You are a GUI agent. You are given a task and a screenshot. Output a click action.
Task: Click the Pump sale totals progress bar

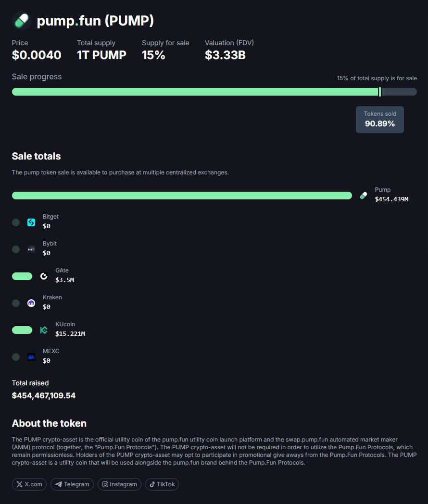tap(182, 196)
